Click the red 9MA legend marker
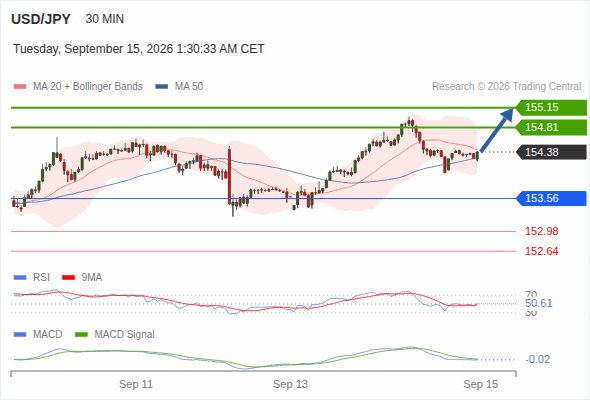This screenshot has width=590, height=400. (x=68, y=278)
